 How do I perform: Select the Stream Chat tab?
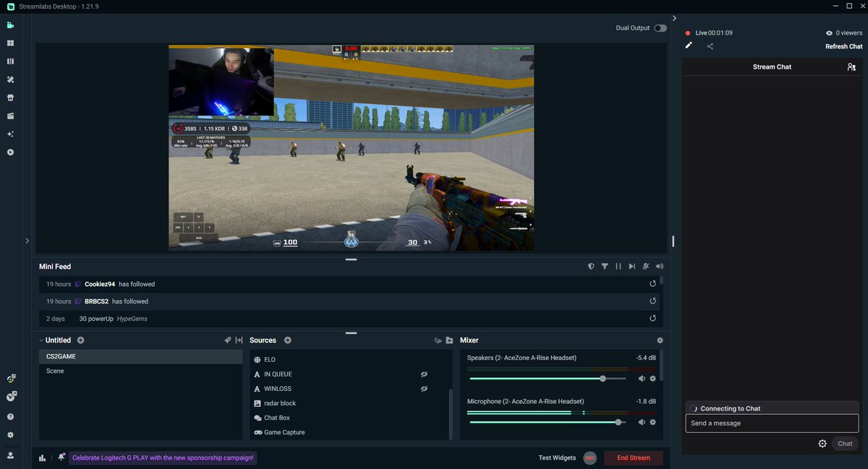pos(772,66)
